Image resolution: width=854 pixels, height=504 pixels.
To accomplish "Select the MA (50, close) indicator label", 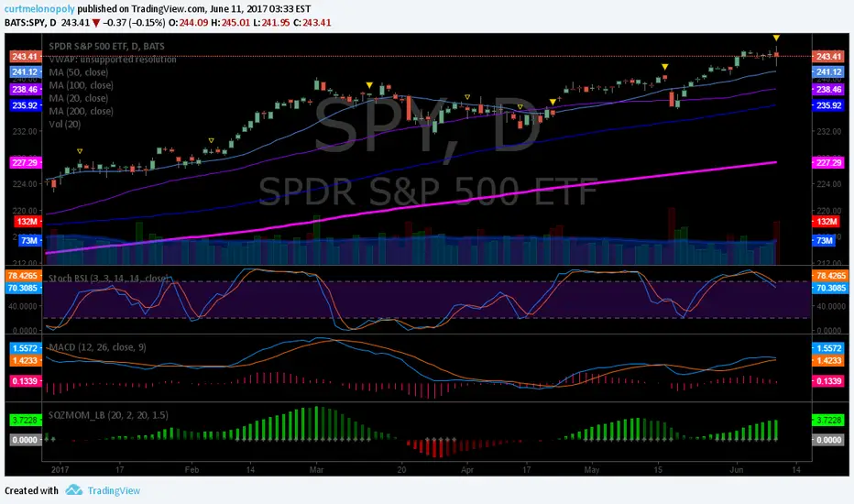I will pyautogui.click(x=79, y=72).
